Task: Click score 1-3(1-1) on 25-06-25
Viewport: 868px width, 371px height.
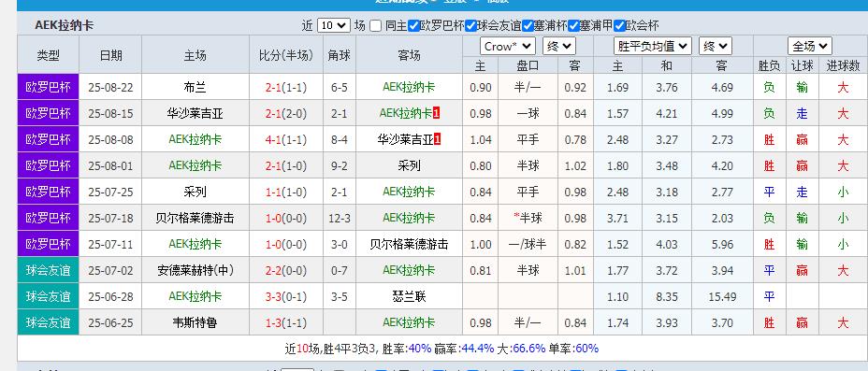Action: click(285, 323)
